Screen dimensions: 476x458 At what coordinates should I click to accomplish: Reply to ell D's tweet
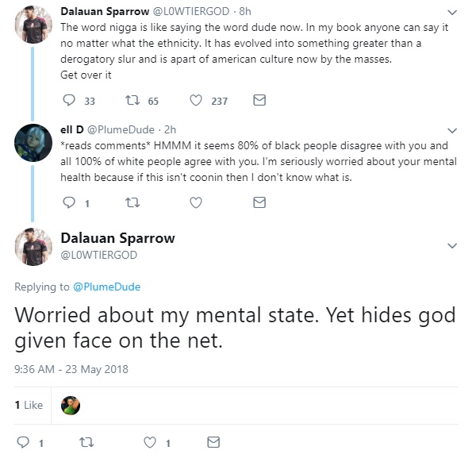click(69, 202)
